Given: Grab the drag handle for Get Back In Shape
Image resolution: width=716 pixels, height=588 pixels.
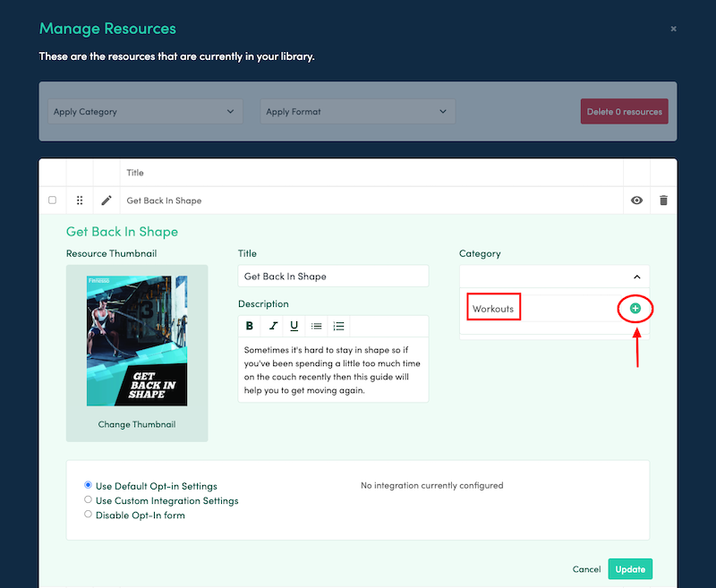Looking at the screenshot, I should coord(80,200).
